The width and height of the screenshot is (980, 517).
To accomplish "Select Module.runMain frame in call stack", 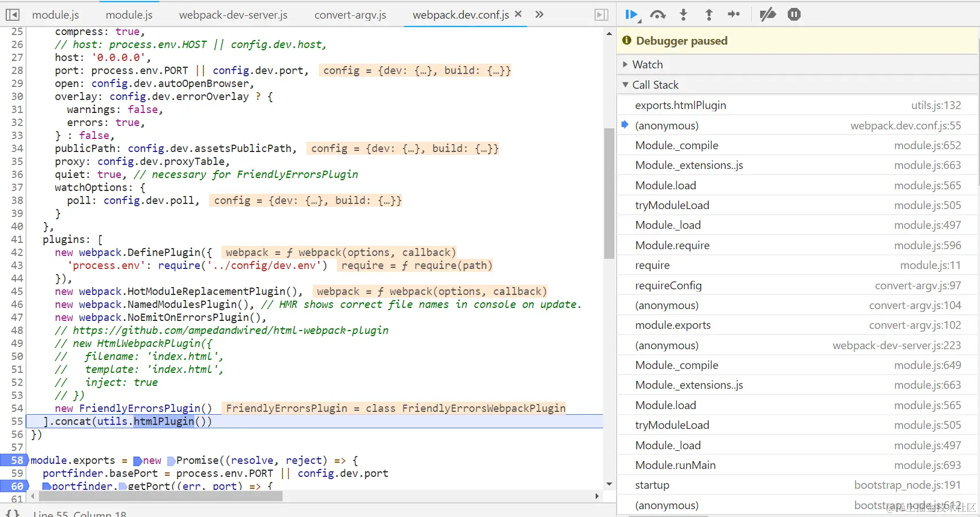I will [798, 465].
